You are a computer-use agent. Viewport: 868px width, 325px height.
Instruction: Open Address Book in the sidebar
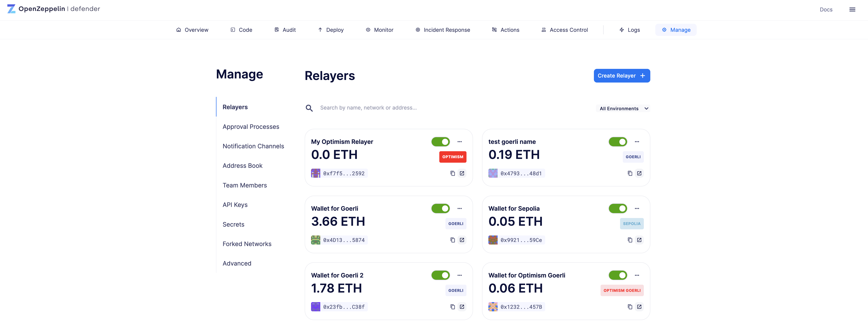tap(242, 166)
